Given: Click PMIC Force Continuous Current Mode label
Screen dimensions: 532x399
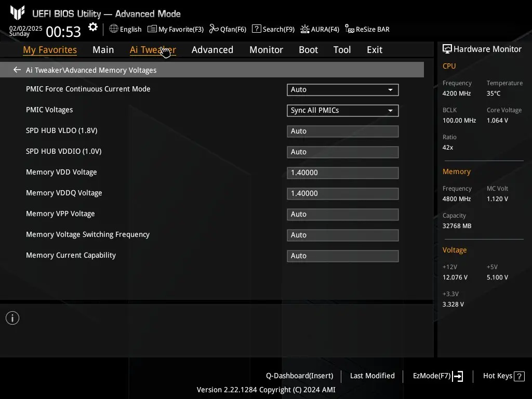Looking at the screenshot, I should click(x=88, y=89).
